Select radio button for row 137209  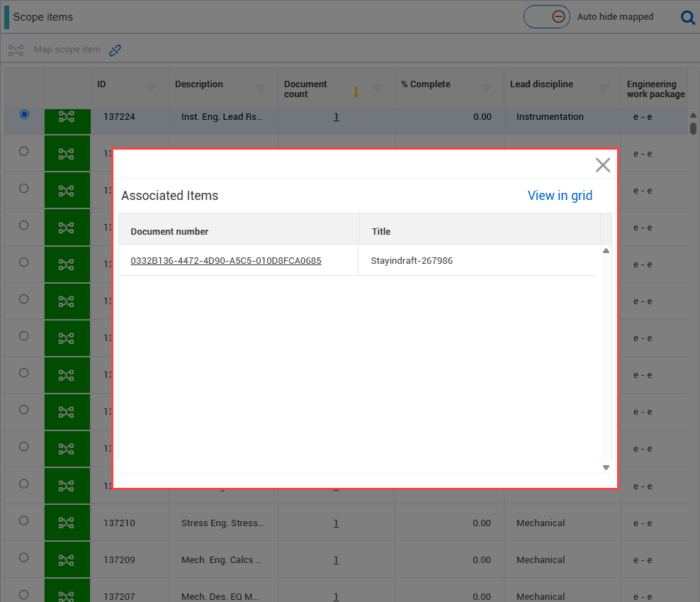(24, 557)
